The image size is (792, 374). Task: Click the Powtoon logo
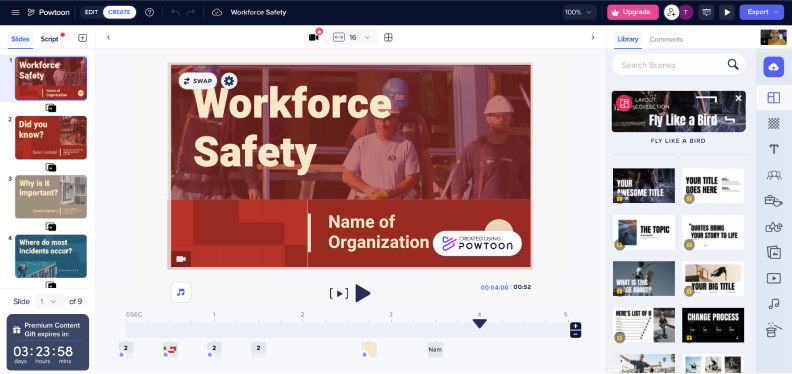pyautogui.click(x=48, y=12)
